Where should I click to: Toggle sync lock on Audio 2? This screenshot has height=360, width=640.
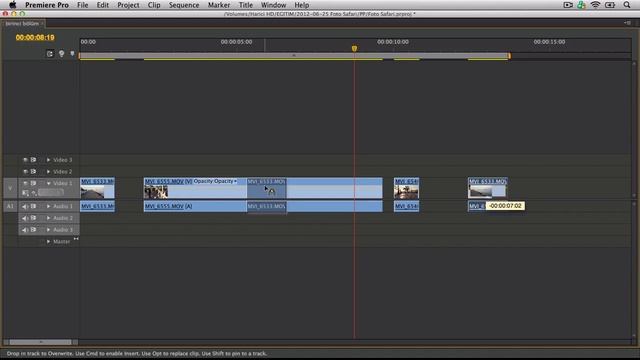pos(33,218)
